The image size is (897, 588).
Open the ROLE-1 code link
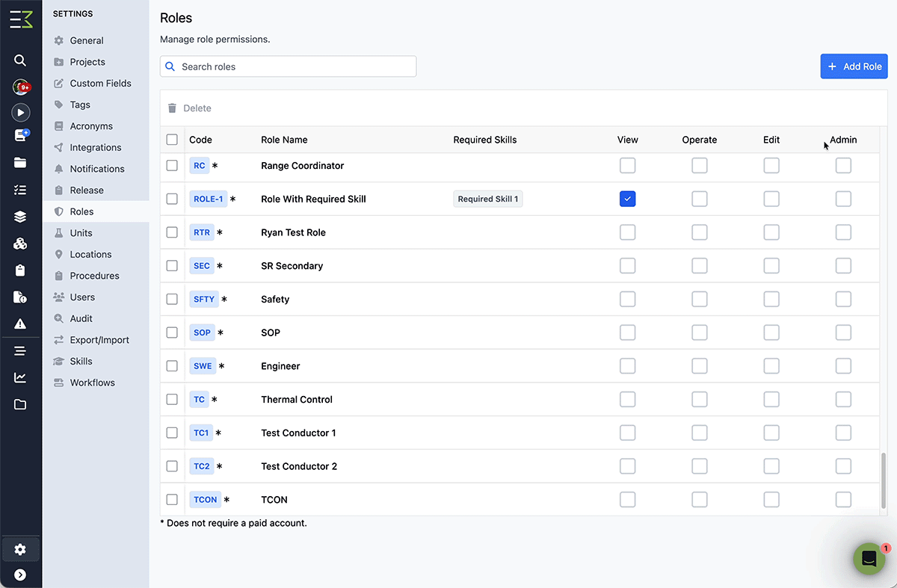208,199
